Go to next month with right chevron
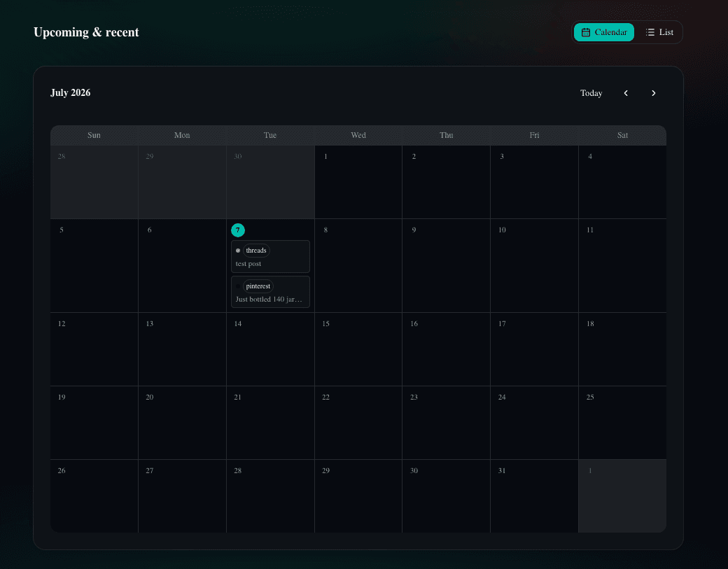The image size is (728, 569). [653, 93]
